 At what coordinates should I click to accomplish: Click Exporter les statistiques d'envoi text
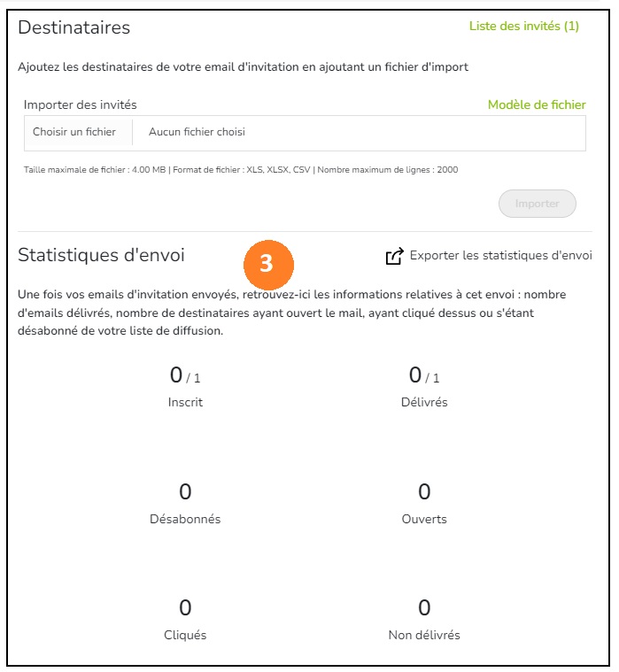point(500,255)
